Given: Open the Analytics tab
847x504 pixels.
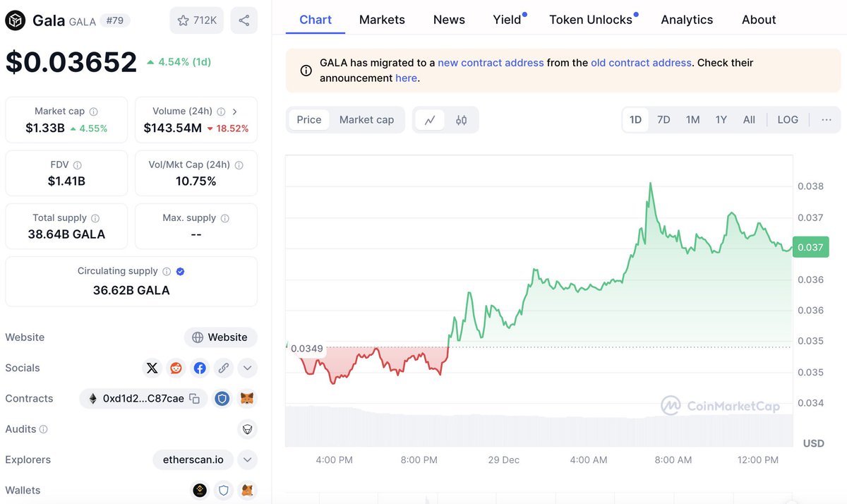Looking at the screenshot, I should click(687, 20).
